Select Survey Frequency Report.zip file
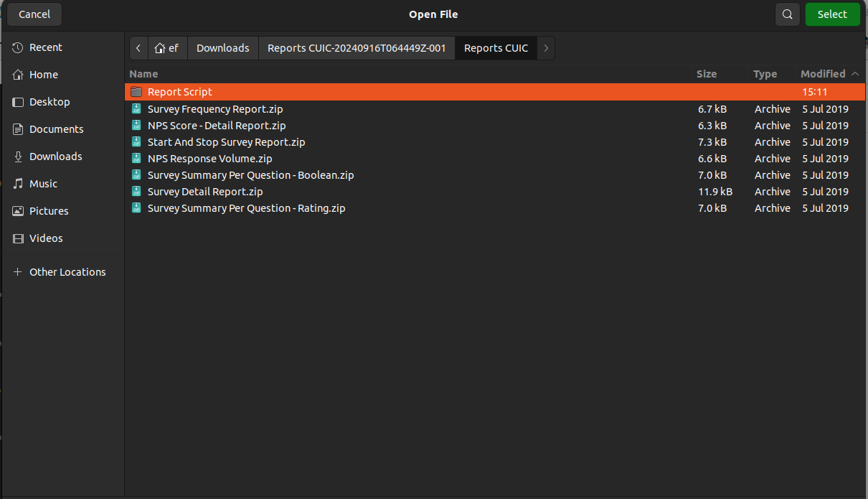The height and width of the screenshot is (499, 868). (215, 109)
